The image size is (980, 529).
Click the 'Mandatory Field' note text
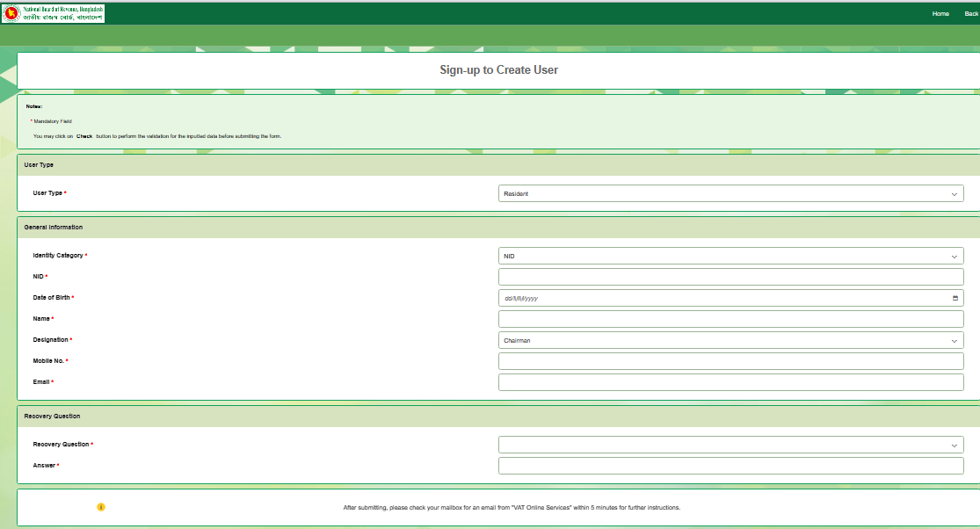coord(53,121)
